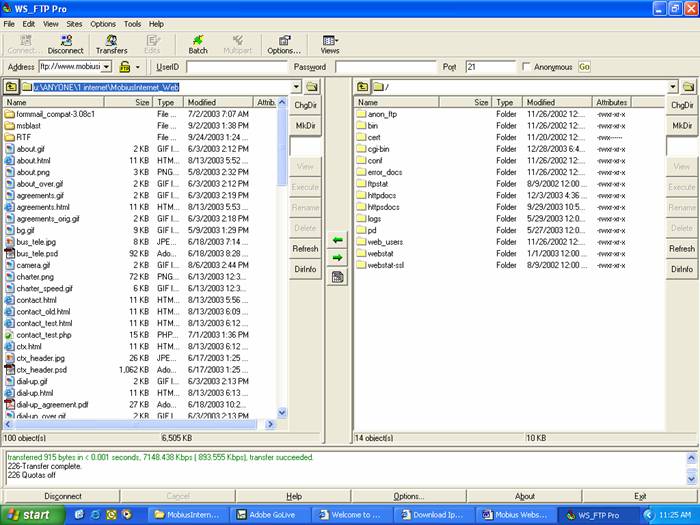The height and width of the screenshot is (525, 700).
Task: Sort remote files by Attributes column
Action: pos(612,102)
